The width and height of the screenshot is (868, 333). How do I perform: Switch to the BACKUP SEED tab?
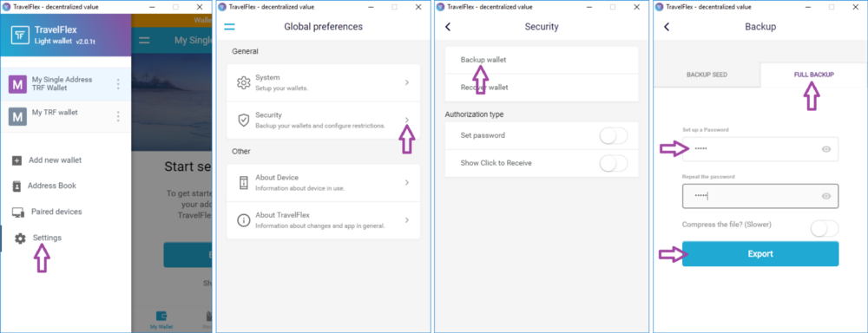pyautogui.click(x=707, y=75)
